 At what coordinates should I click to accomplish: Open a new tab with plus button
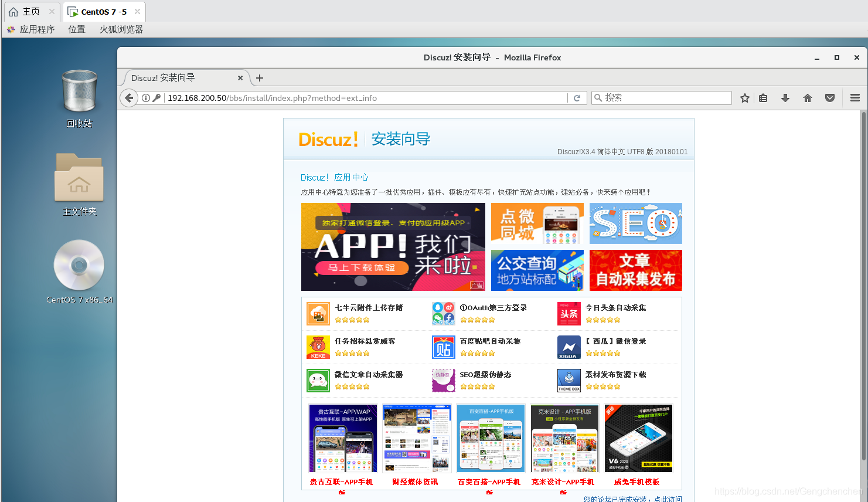(260, 78)
